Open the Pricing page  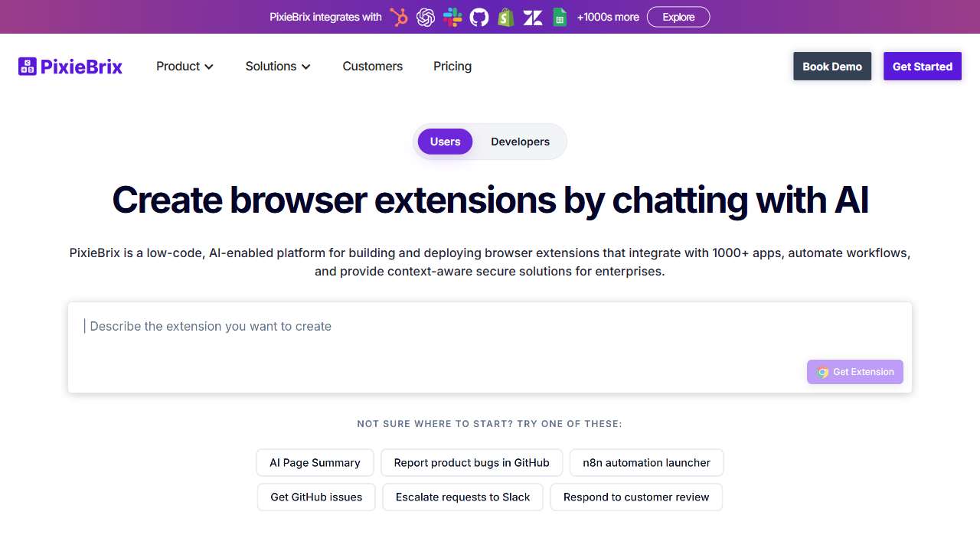click(x=452, y=67)
